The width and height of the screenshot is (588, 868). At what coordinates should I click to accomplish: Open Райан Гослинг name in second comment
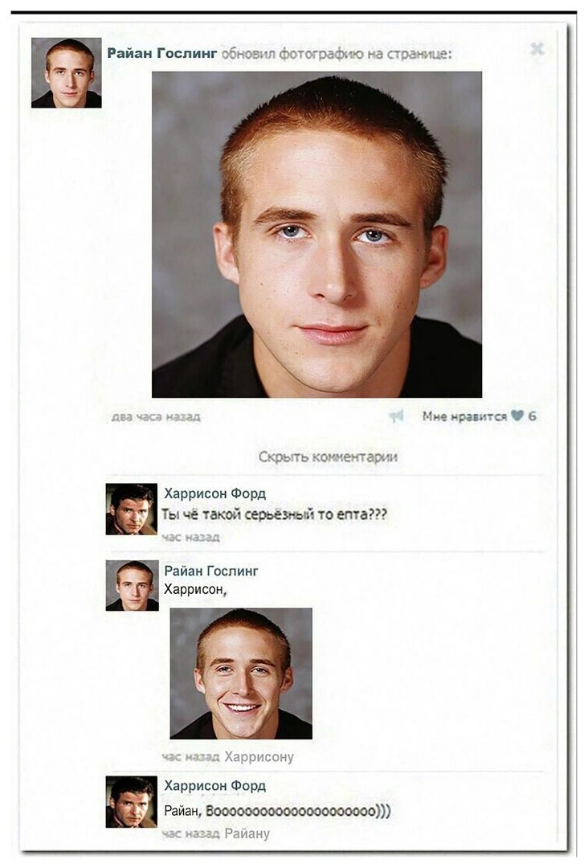pos(211,570)
